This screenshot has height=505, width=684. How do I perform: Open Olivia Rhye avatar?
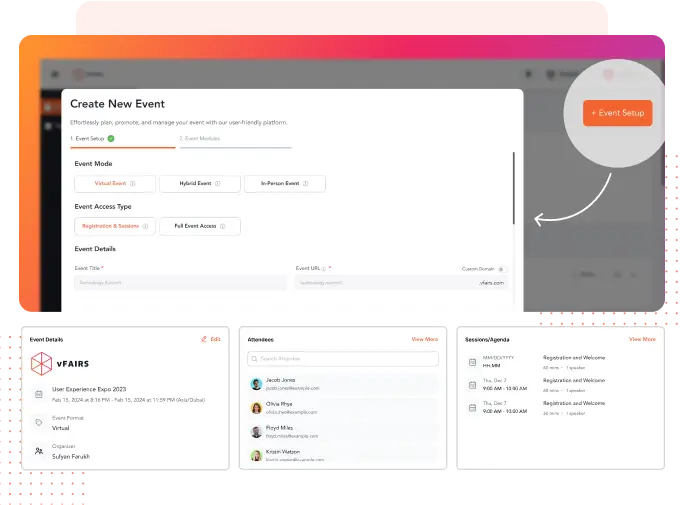256,408
